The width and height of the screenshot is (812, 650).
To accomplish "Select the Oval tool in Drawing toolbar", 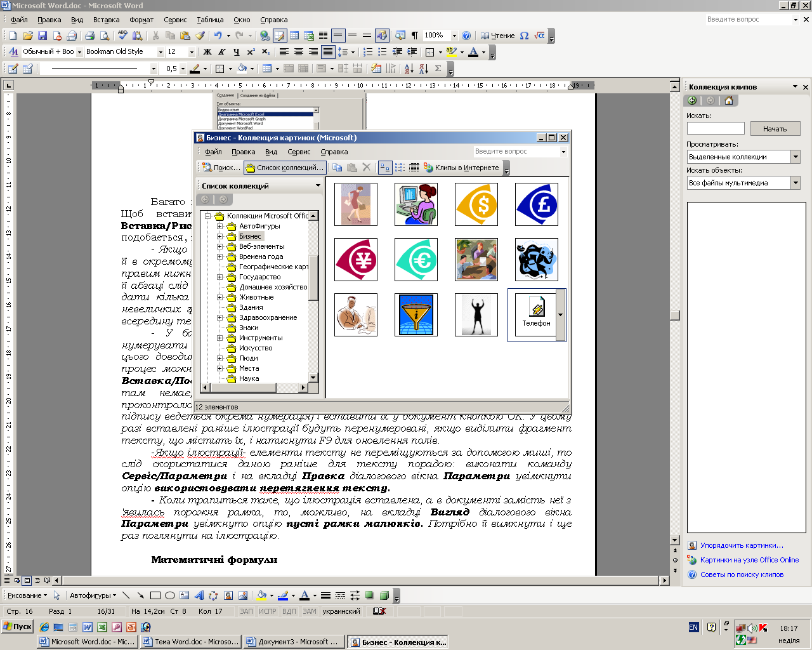I will [170, 595].
